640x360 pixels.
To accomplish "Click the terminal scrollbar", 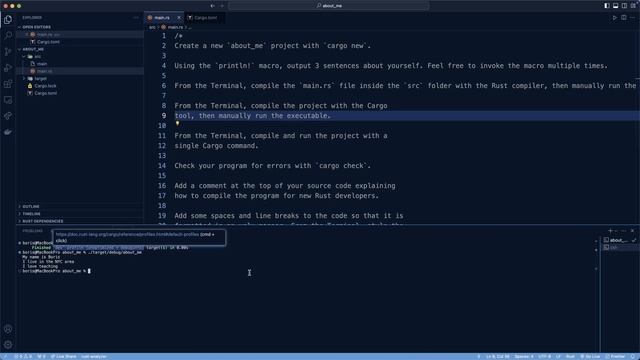I will pos(596,255).
